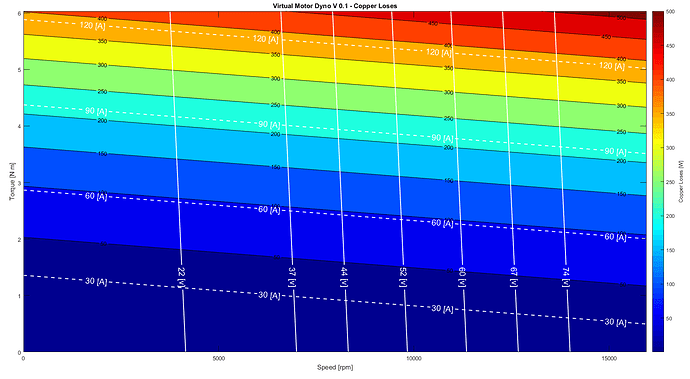The height and width of the screenshot is (379, 690).
Task: Click the '60 [V]' voltage line label
Action: pos(462,277)
